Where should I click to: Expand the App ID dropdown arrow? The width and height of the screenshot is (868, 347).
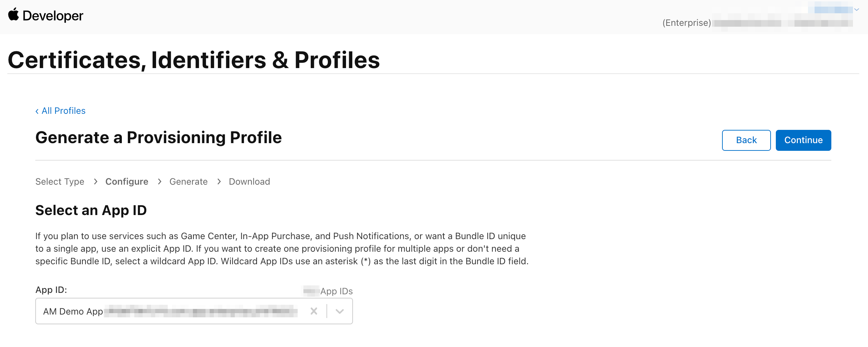coord(340,311)
